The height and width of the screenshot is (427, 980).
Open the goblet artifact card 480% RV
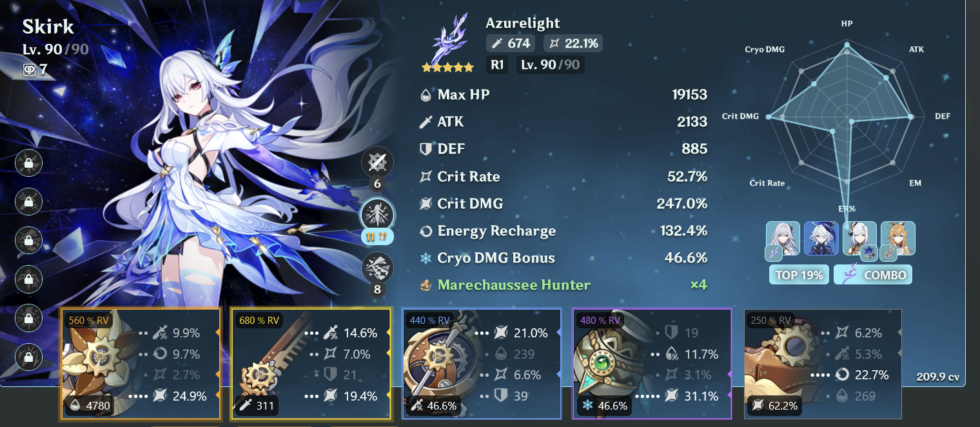[x=652, y=364]
